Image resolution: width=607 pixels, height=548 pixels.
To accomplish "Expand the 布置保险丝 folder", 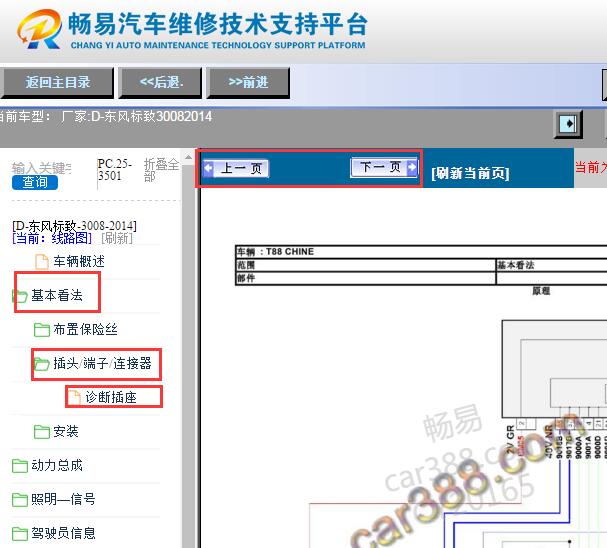I will click(x=85, y=329).
